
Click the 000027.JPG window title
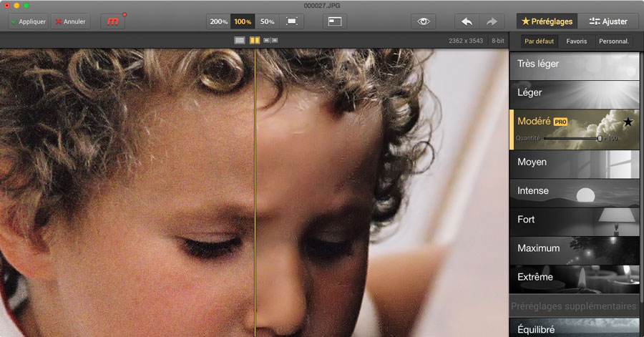tap(322, 5)
